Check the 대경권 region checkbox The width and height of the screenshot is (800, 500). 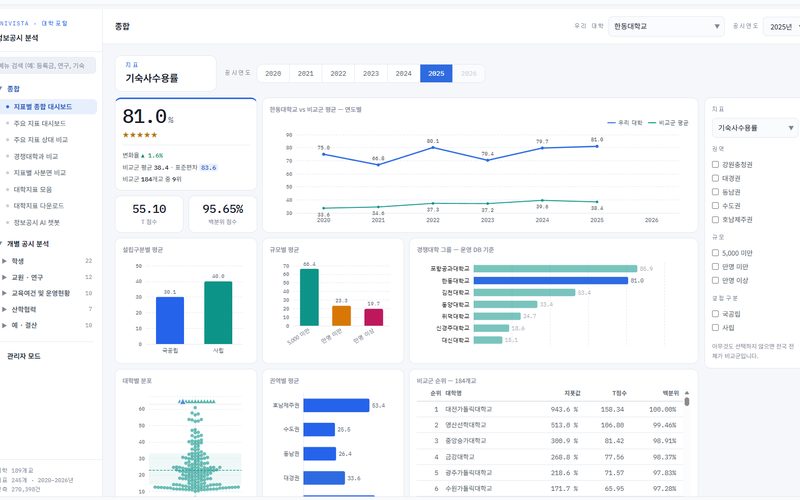715,178
